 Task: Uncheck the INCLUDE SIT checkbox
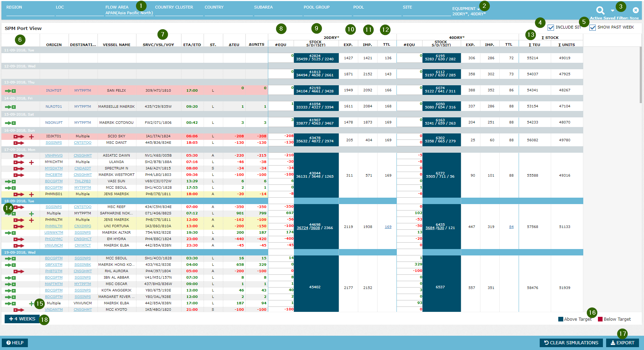(550, 27)
